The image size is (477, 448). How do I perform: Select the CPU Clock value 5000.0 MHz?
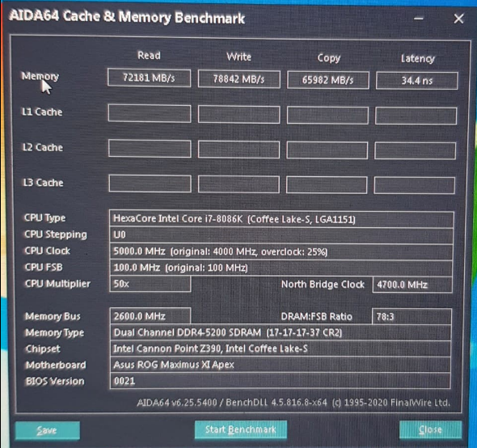coord(281,251)
